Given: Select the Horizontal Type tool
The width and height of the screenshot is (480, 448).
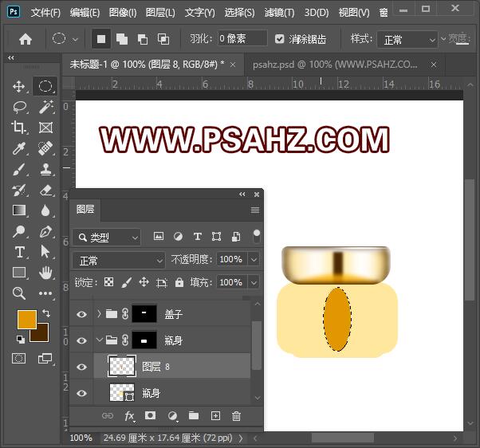Looking at the screenshot, I should pyautogui.click(x=20, y=252).
